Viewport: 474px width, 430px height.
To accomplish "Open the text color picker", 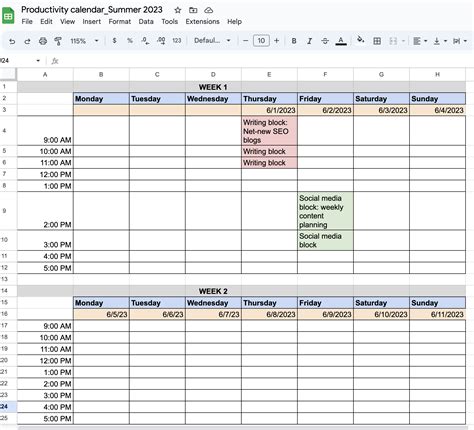I will [x=341, y=41].
